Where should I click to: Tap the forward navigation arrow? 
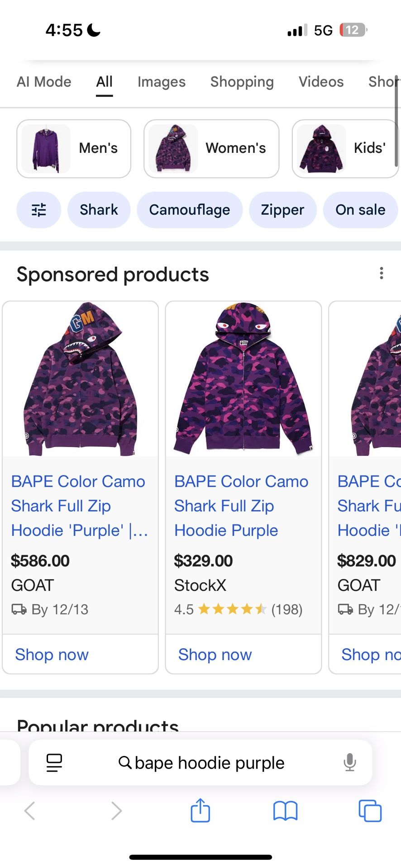coord(117,811)
